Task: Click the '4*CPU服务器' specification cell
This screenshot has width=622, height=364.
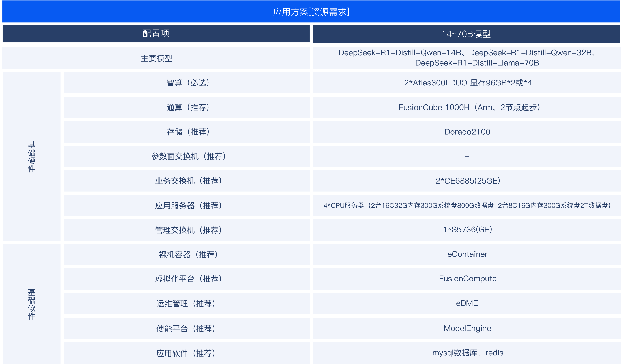Action: pos(466,205)
